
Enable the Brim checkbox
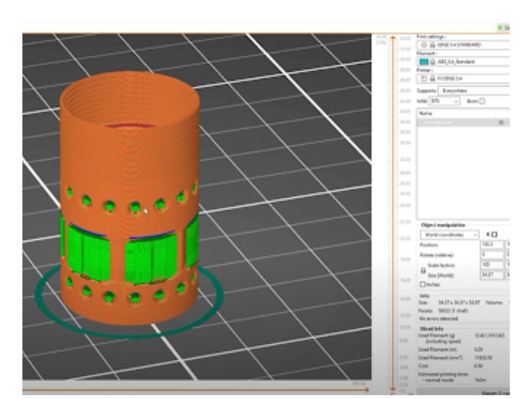[482, 101]
